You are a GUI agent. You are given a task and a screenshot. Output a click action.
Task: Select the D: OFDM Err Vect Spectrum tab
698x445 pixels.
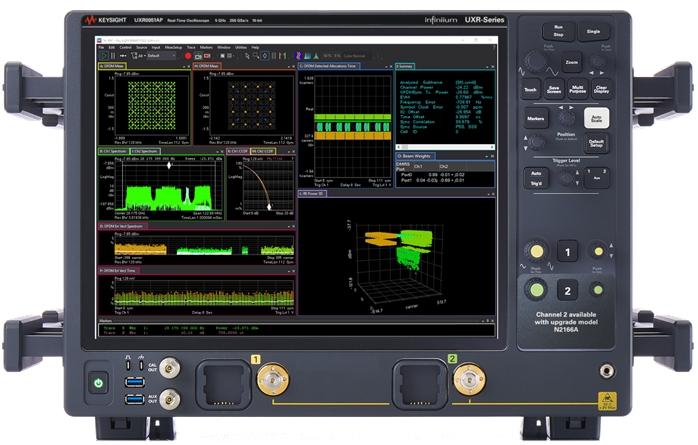click(122, 227)
